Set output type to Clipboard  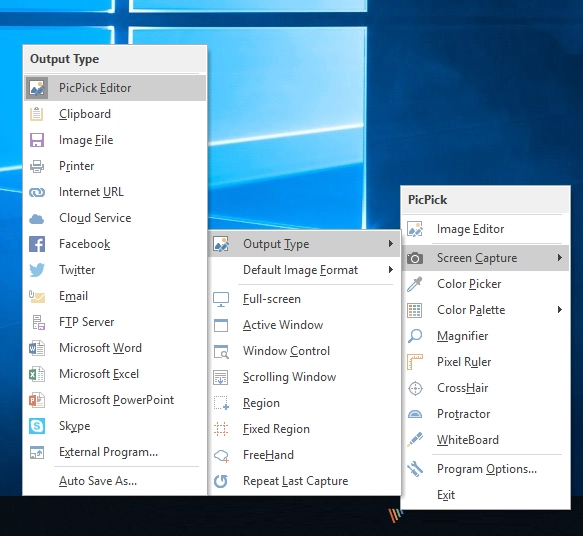point(115,114)
